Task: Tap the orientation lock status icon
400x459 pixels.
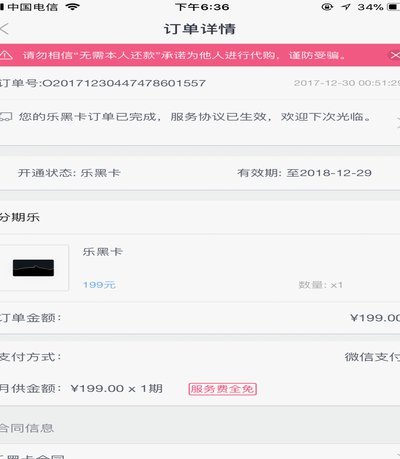Action: [x=327, y=7]
